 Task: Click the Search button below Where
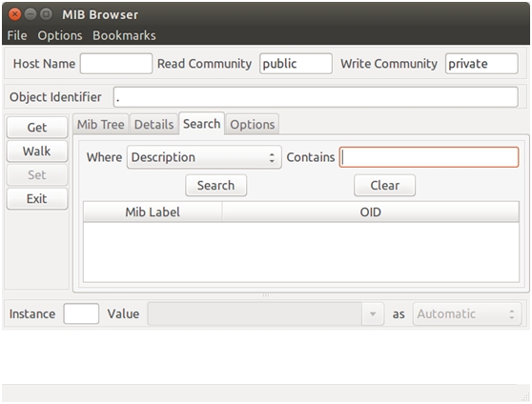215,186
